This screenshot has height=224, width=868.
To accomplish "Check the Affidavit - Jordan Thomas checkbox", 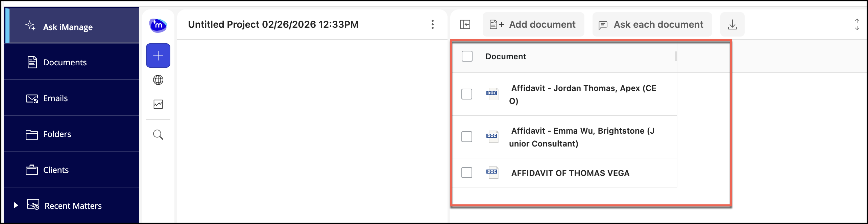I will (467, 94).
